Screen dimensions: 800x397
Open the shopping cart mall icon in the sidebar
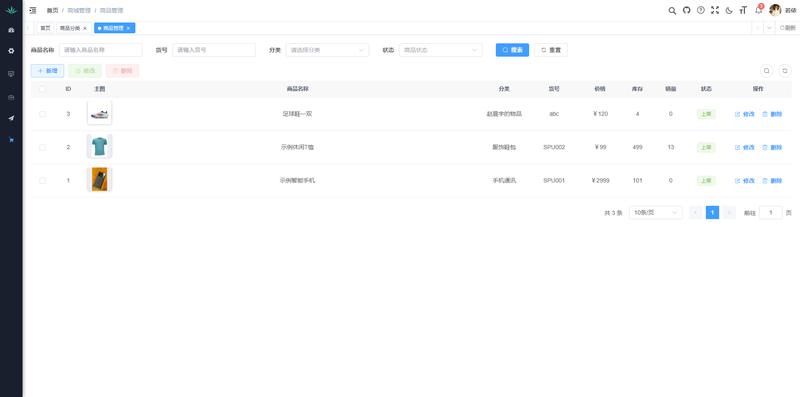[11, 140]
